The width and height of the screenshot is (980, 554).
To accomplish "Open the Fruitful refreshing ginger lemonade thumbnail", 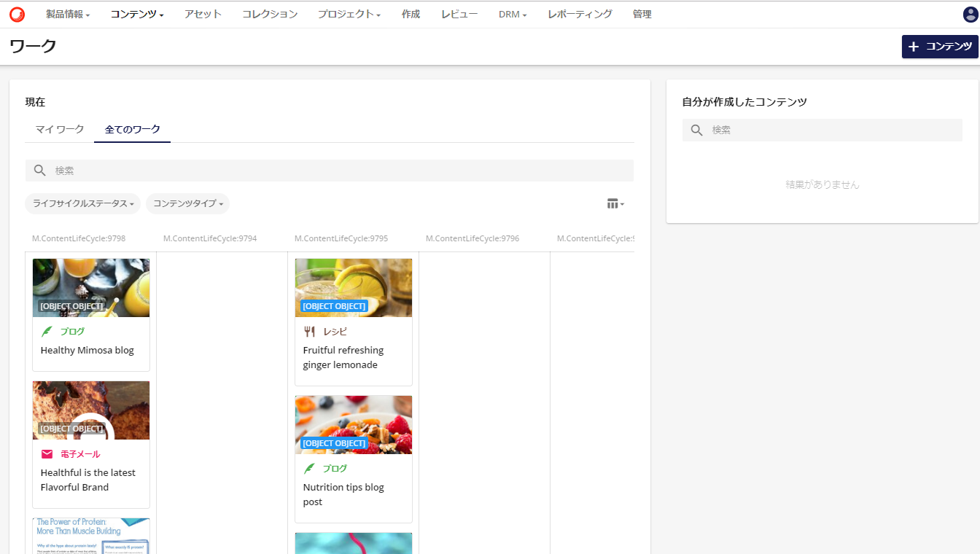I will tap(354, 288).
